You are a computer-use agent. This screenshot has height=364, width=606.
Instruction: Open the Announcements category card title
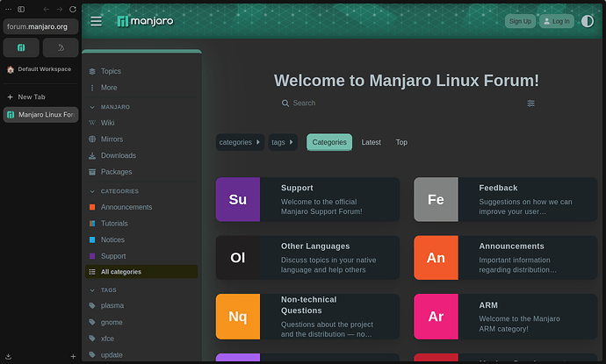(x=512, y=246)
